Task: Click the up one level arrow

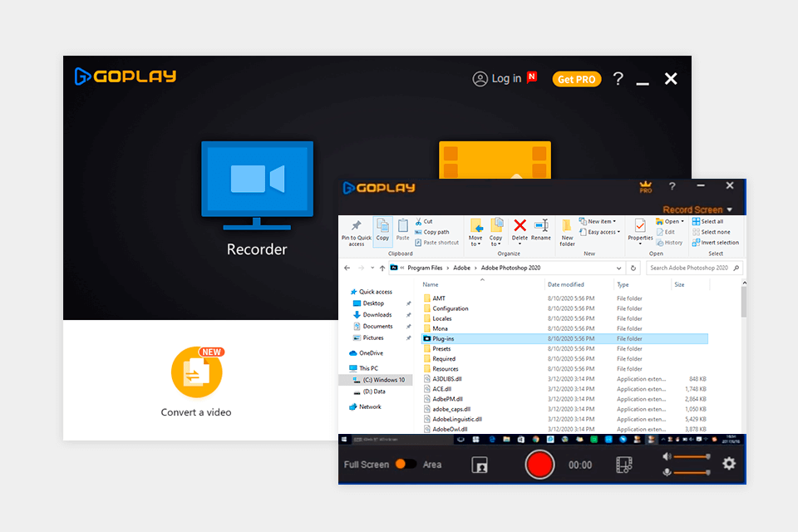Action: coord(382,268)
